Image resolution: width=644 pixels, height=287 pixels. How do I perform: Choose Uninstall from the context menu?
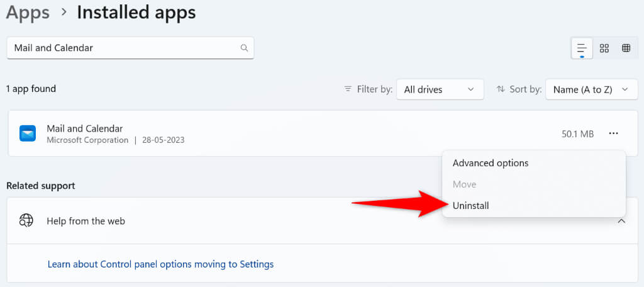tap(471, 206)
